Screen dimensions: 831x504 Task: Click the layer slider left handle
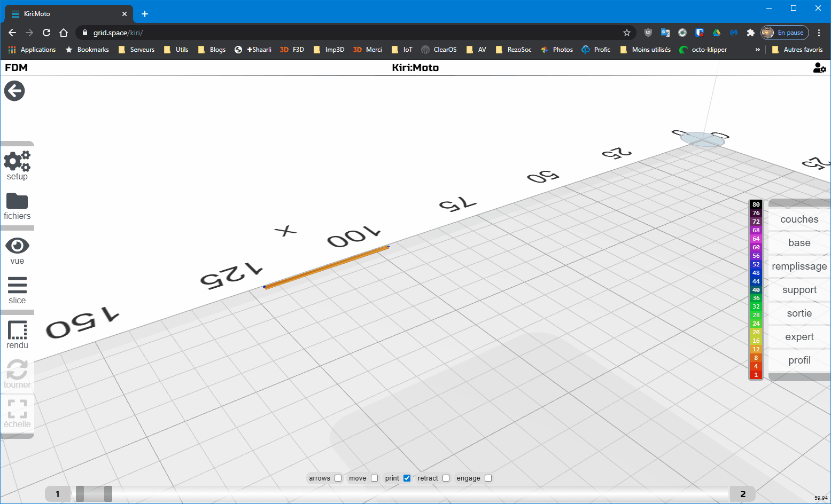(80, 494)
